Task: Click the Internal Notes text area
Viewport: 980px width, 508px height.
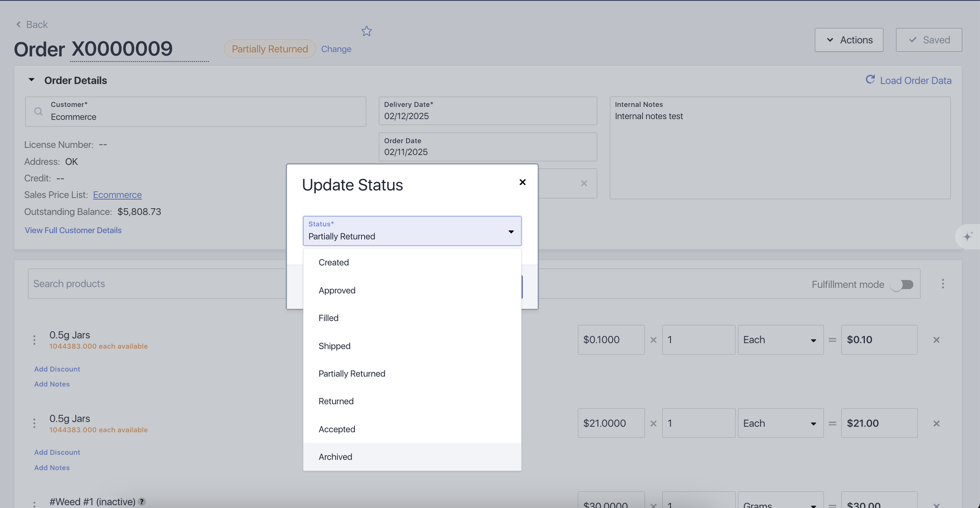Action: coord(780,148)
